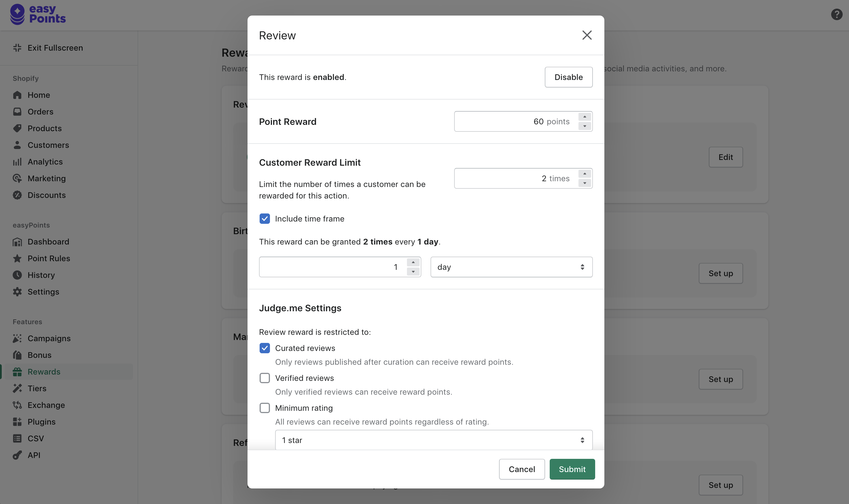Click the Exit Fullscreen icon
The height and width of the screenshot is (504, 849).
coord(17,48)
